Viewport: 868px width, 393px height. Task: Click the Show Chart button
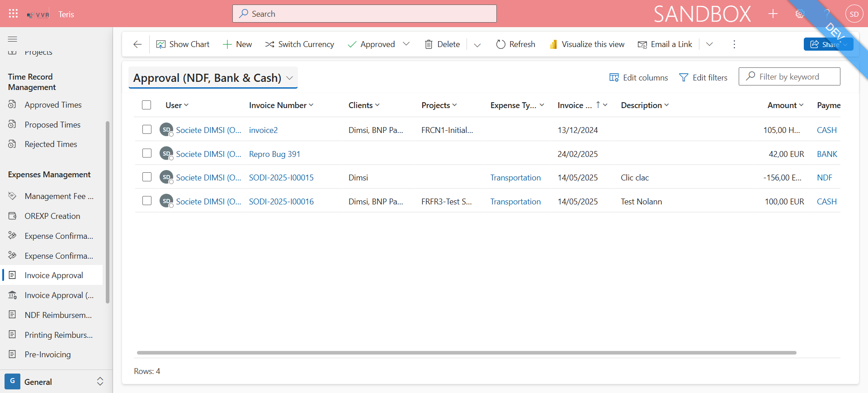click(183, 44)
